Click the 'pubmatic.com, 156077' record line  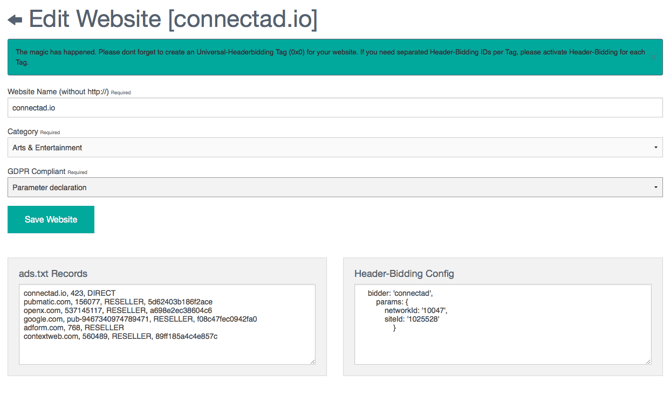coord(118,302)
